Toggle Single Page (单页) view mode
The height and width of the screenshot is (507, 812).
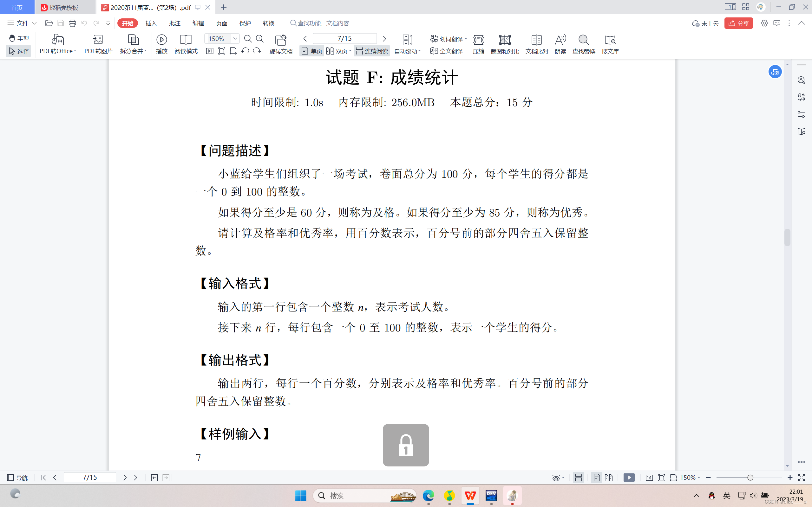coord(312,51)
